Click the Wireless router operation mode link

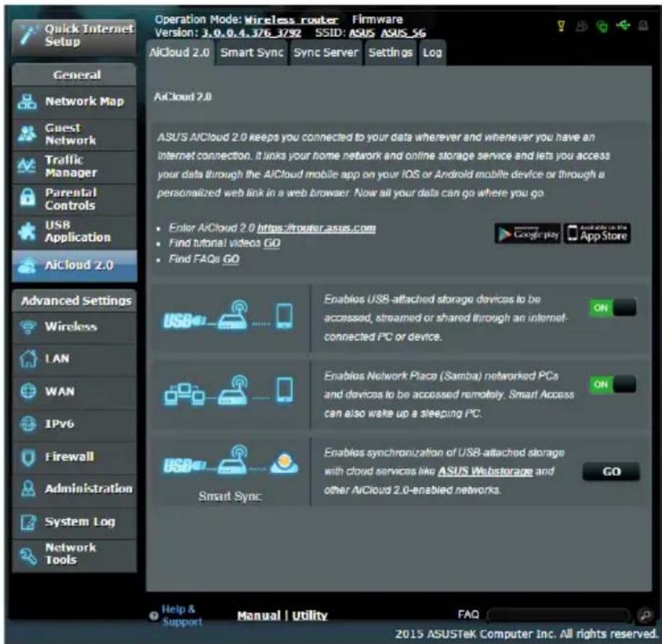(x=291, y=20)
